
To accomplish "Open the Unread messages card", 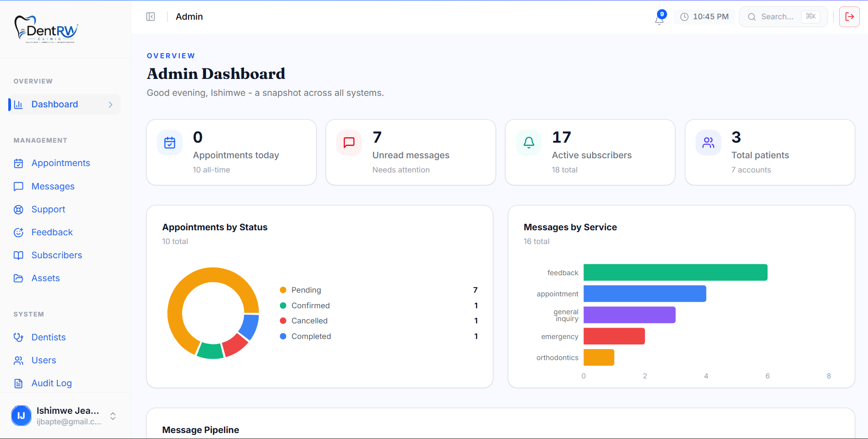I will click(411, 152).
